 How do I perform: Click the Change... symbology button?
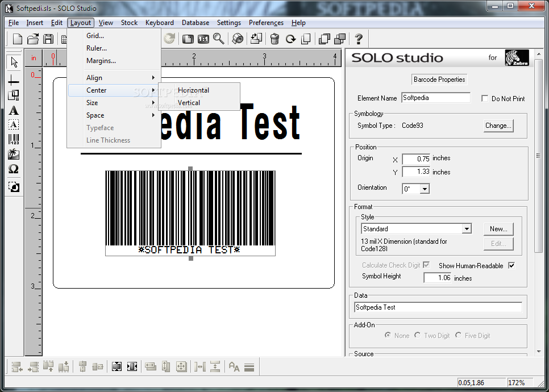click(x=498, y=126)
